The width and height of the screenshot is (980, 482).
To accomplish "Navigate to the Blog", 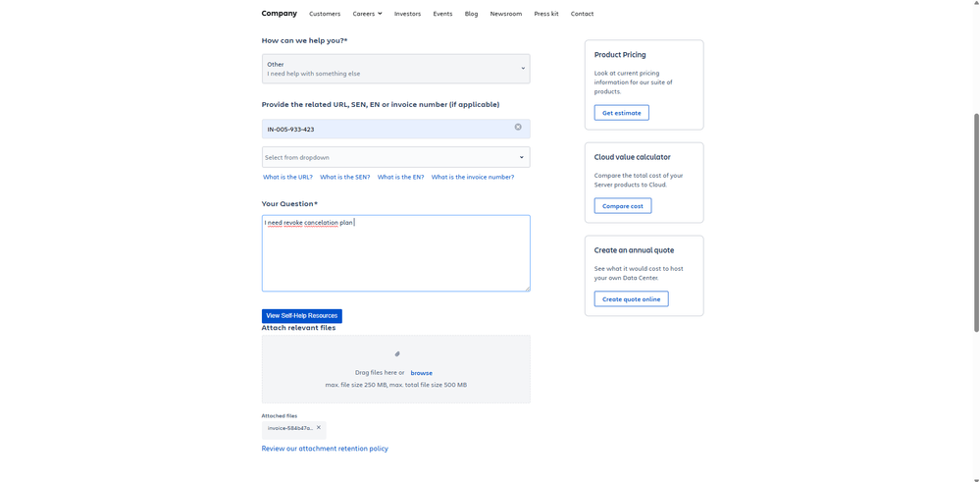I will pyautogui.click(x=471, y=14).
